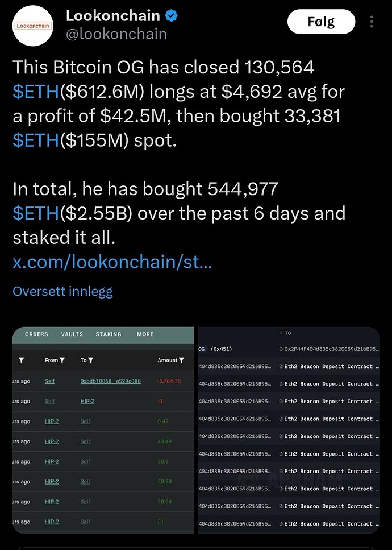Click the blue verified badge

pos(172,16)
